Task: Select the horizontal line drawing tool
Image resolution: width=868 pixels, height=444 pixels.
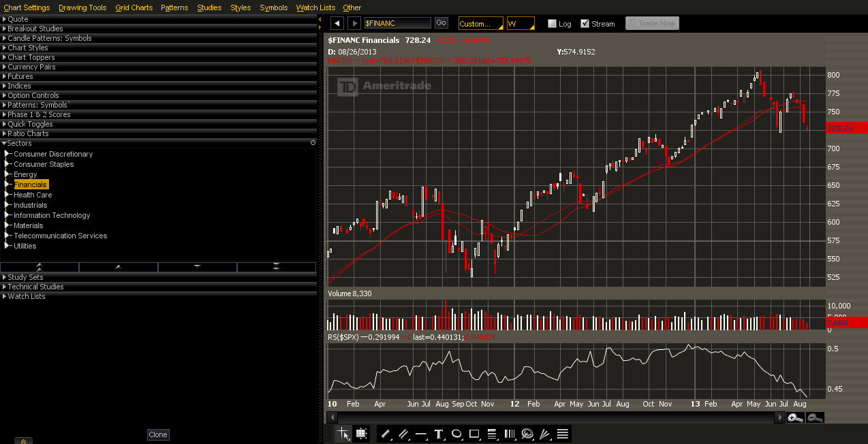Action: click(420, 434)
